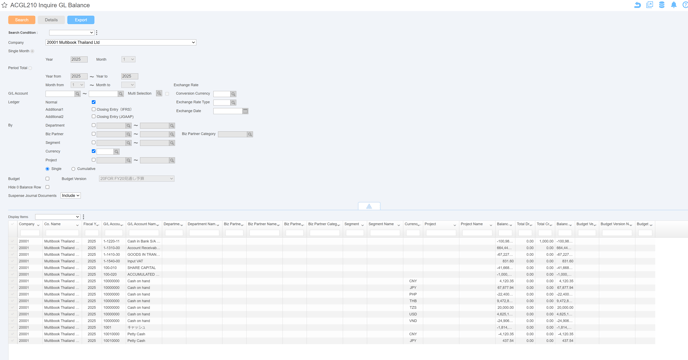Click the back arrow icon at top right
Viewport: 688px width, 360px height.
coord(638,5)
